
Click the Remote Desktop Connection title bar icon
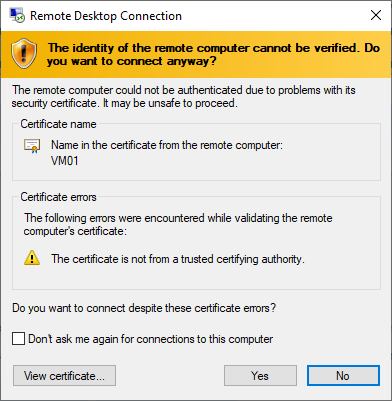[x=17, y=15]
